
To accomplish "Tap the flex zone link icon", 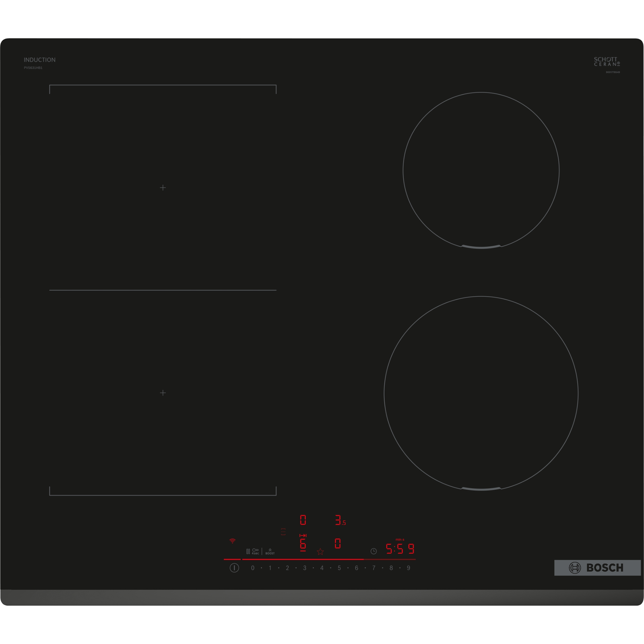I will [283, 532].
